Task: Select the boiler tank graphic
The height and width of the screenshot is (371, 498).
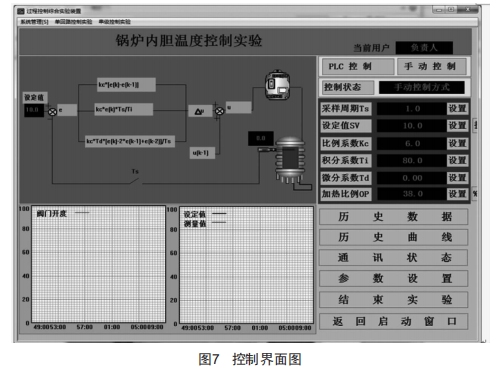Action: pos(290,160)
